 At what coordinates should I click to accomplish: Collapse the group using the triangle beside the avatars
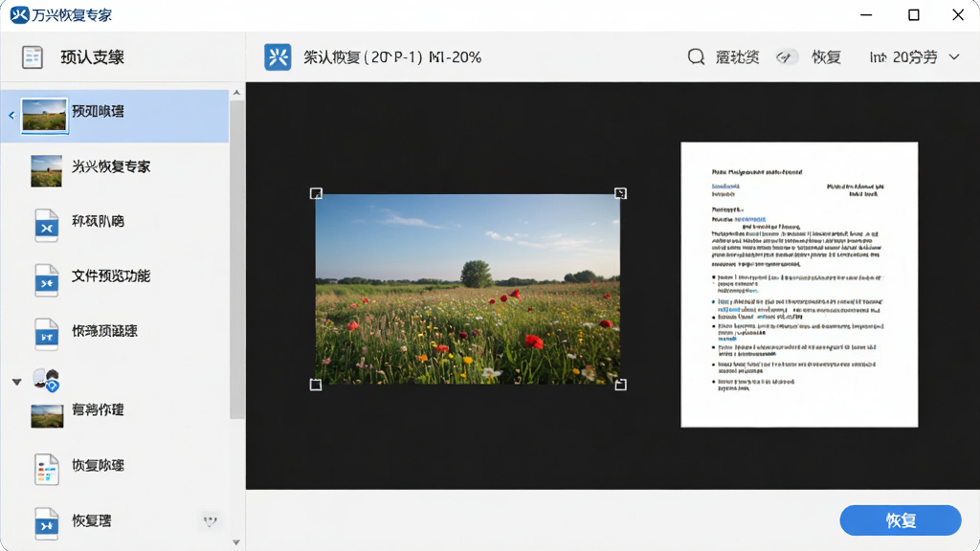[17, 381]
